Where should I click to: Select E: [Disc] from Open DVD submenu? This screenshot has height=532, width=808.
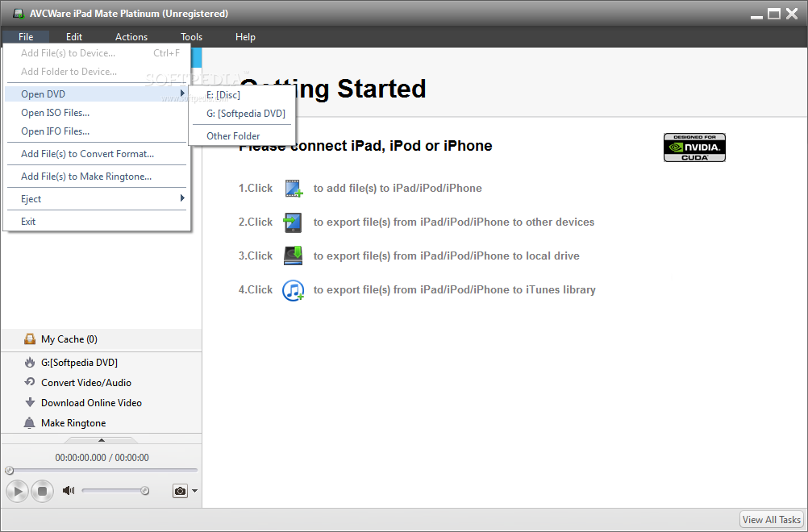tap(223, 95)
